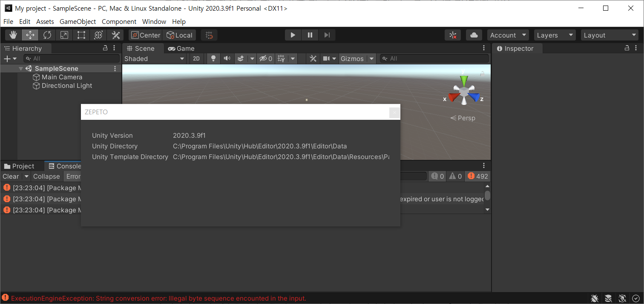Open SampleScene options menu
Image resolution: width=644 pixels, height=304 pixels.
pos(115,68)
